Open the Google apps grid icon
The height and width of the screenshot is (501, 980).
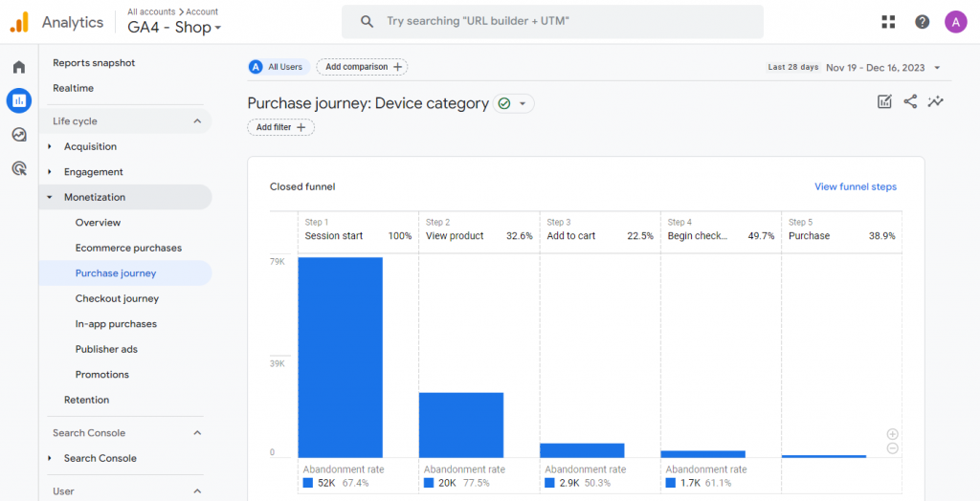click(x=888, y=22)
